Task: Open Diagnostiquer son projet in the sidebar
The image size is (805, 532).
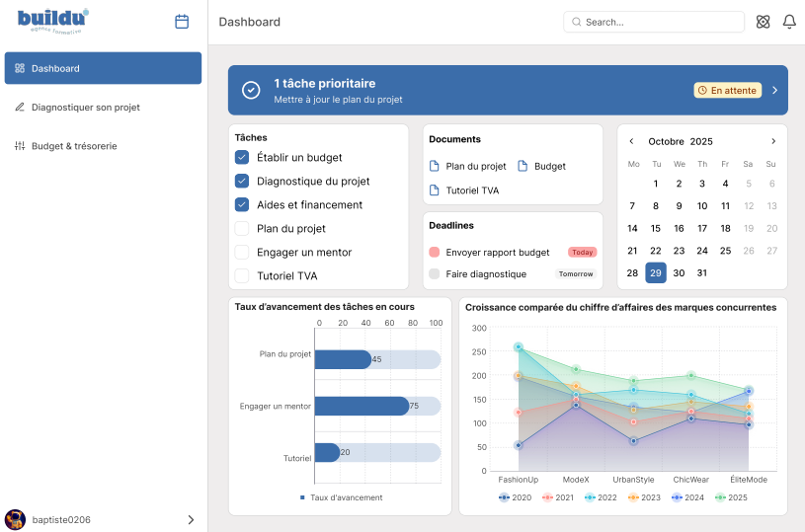Action: [x=85, y=107]
